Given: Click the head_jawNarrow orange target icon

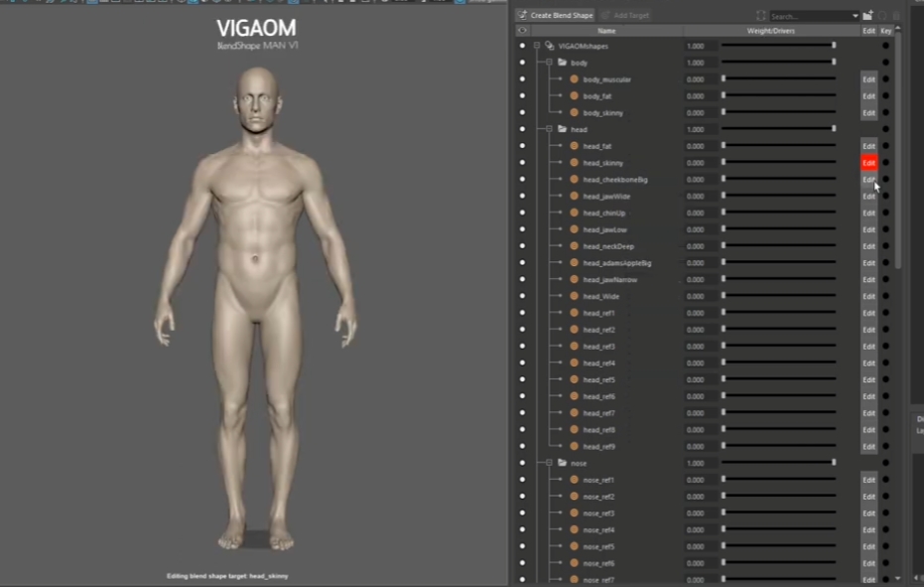Looking at the screenshot, I should pos(574,279).
